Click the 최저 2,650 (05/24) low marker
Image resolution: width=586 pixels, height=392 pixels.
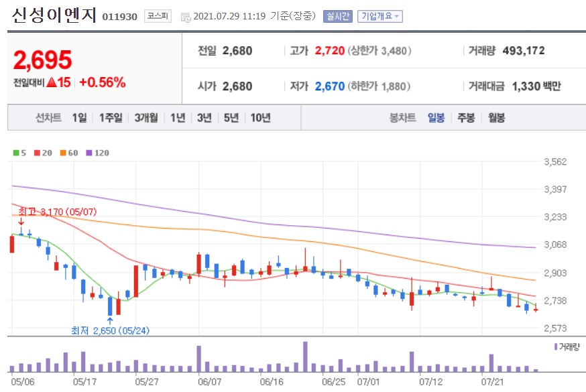110,331
